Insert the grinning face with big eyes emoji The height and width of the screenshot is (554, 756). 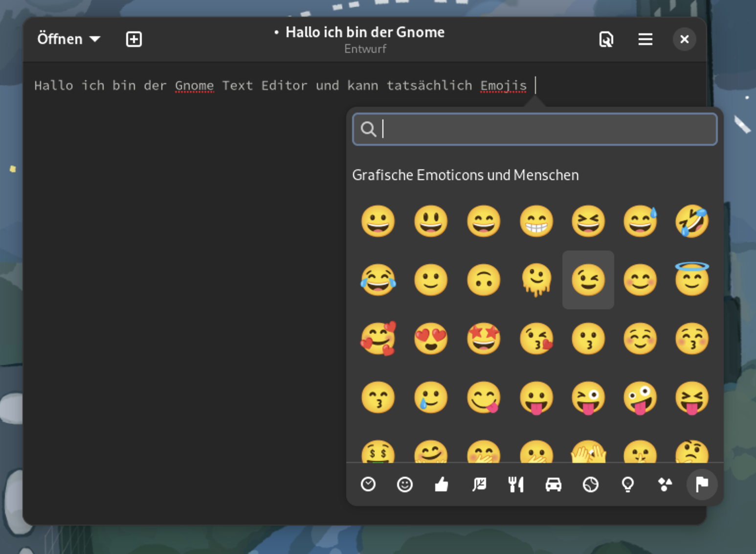(x=431, y=221)
